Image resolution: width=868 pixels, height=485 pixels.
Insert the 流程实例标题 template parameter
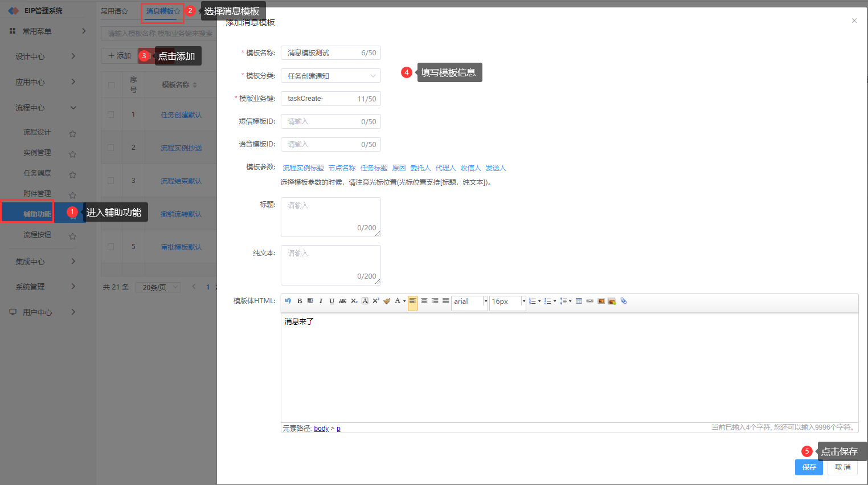(303, 168)
